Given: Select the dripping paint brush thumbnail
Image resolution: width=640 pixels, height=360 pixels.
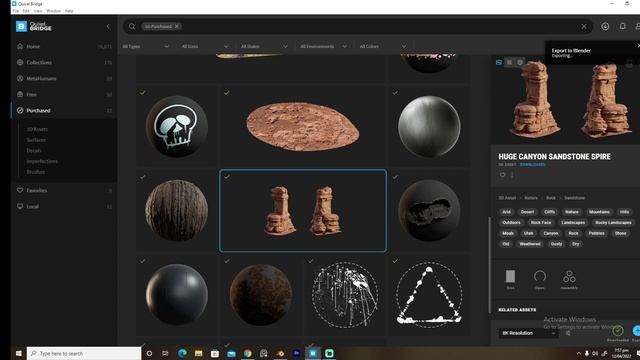Looking at the screenshot, I should (345, 295).
